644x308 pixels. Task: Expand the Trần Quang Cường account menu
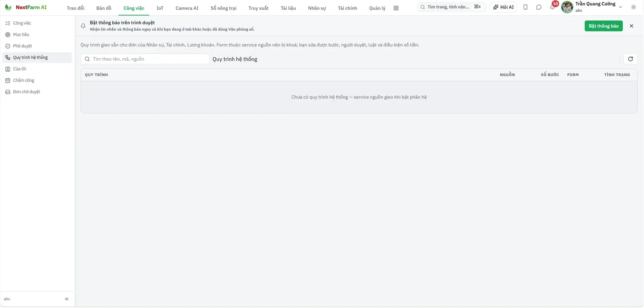click(620, 7)
